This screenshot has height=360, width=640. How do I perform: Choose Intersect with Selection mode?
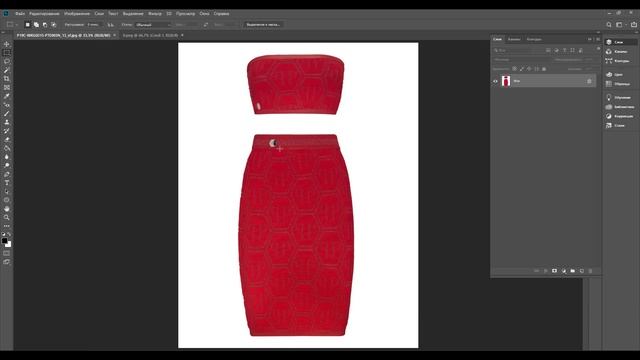[x=53, y=24]
